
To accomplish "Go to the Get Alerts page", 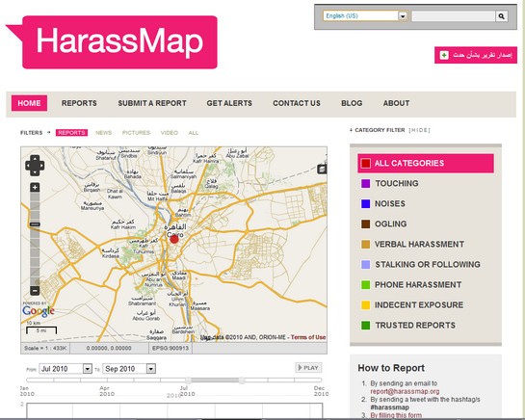I will coord(229,103).
